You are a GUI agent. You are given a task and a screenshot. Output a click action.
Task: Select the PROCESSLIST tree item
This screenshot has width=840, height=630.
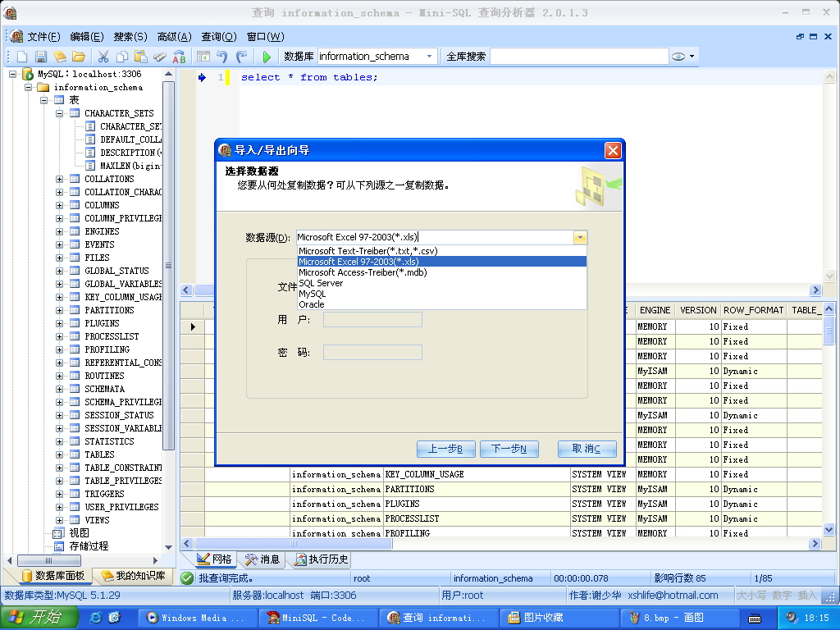click(x=112, y=336)
